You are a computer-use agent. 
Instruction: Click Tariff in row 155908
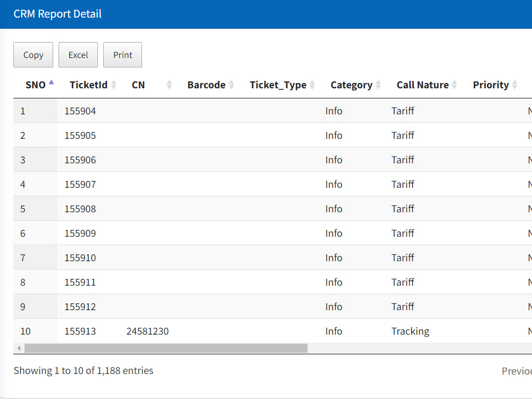click(x=403, y=209)
